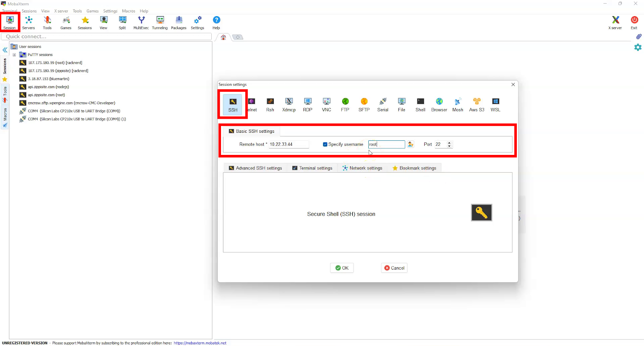Open the X server menu

[61, 11]
